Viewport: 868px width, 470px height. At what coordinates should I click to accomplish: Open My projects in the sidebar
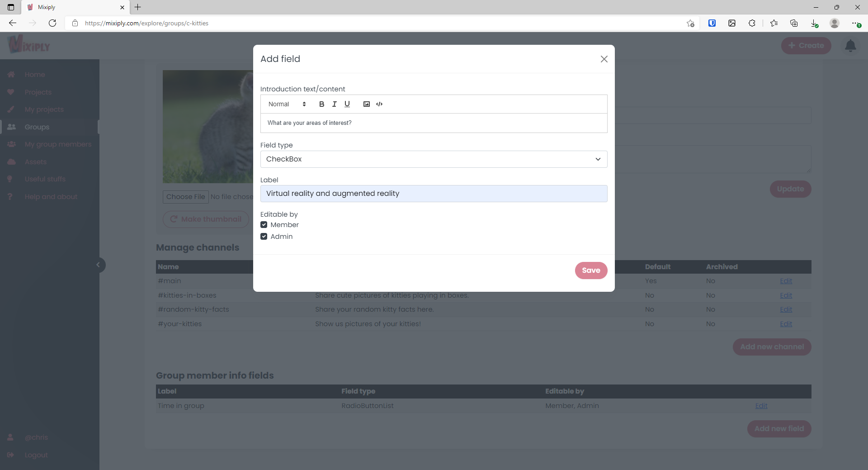coord(44,109)
